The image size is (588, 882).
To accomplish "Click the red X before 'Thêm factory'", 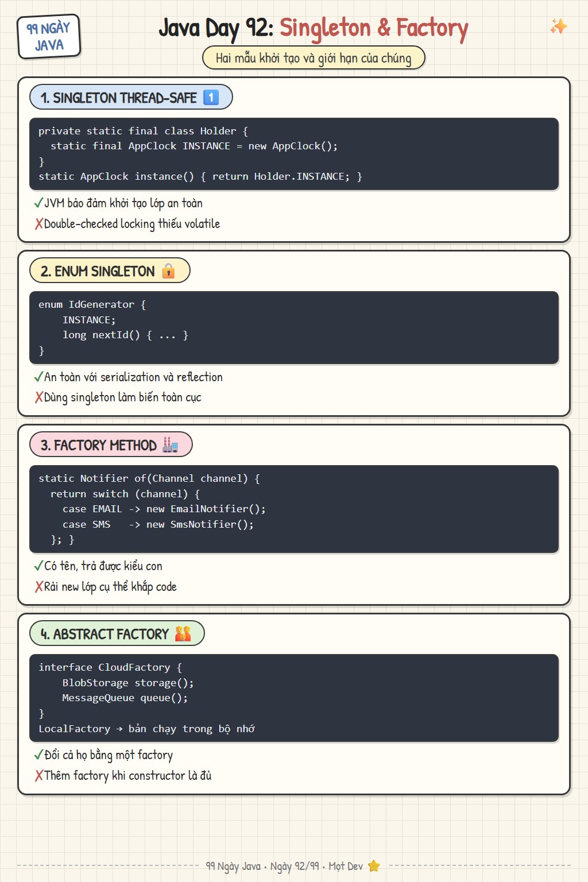I will tap(39, 776).
